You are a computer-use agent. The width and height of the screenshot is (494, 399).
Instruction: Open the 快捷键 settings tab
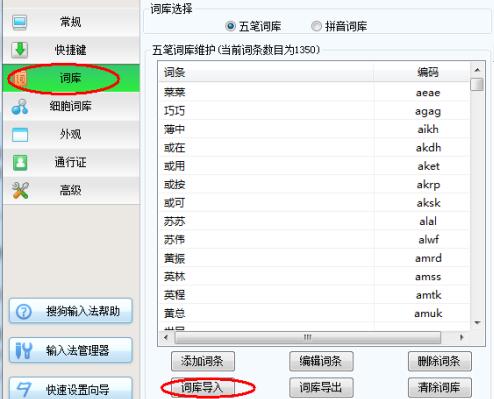point(71,50)
